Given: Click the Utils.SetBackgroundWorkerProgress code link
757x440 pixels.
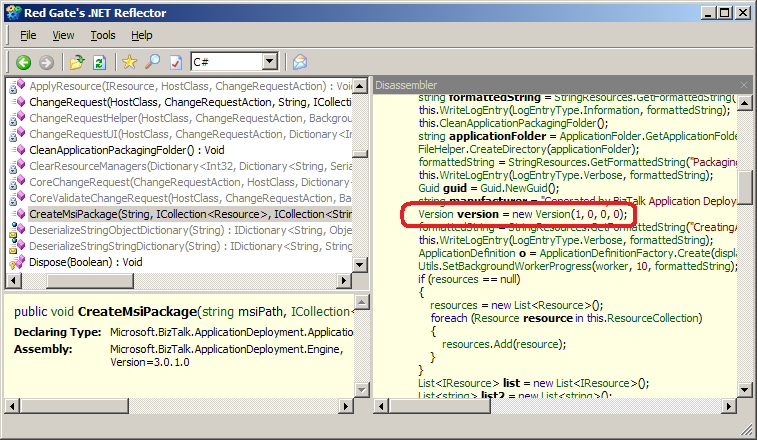Looking at the screenshot, I should [504, 266].
